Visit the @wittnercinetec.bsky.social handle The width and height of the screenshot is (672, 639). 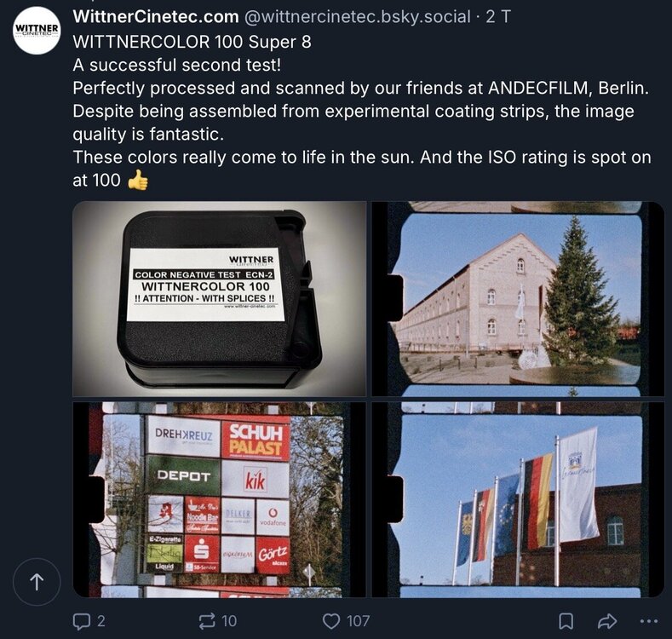point(358,17)
